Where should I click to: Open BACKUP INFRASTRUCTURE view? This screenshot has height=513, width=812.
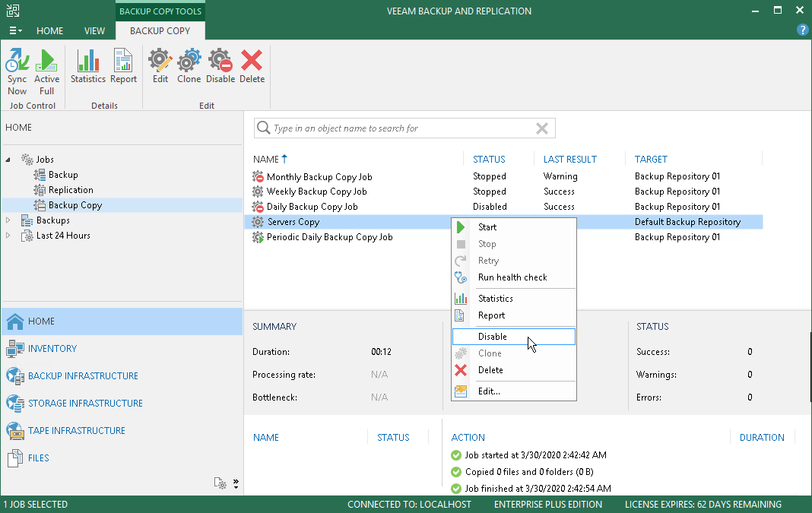click(122, 376)
